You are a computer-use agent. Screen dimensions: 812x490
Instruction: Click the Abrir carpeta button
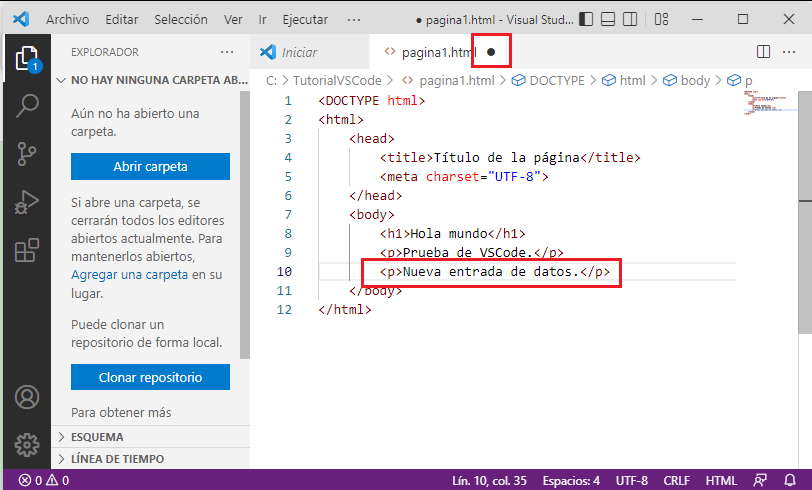pyautogui.click(x=150, y=166)
